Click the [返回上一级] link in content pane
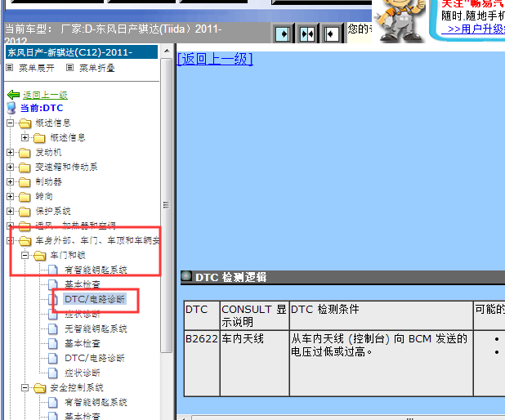This screenshot has height=420, width=505. click(x=215, y=59)
